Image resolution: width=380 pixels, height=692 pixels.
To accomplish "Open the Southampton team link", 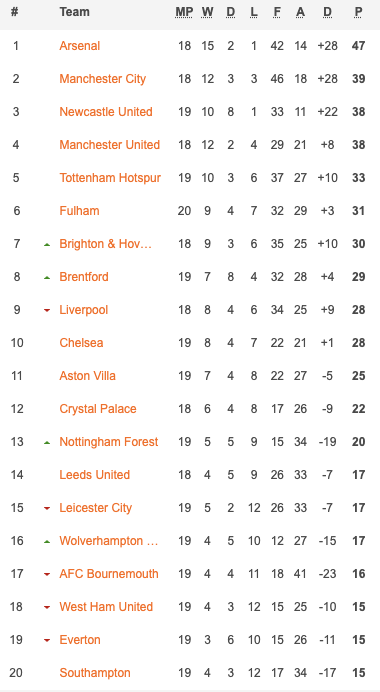I will tap(95, 673).
